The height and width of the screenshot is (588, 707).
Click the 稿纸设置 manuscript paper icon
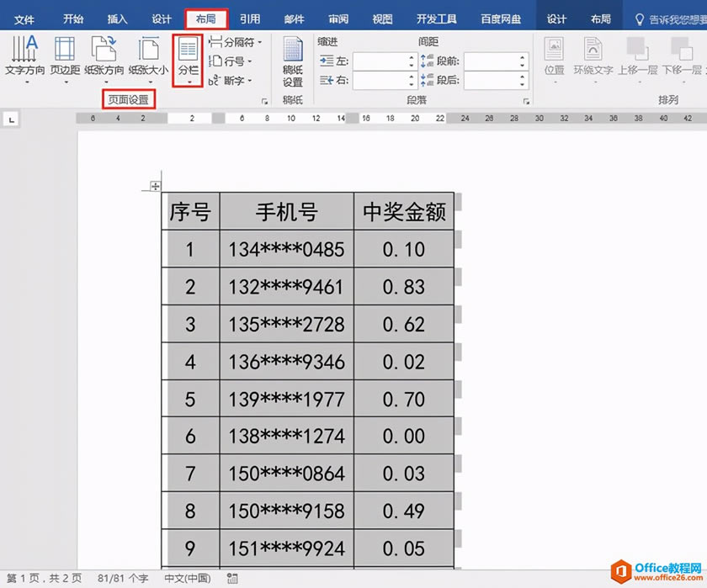(293, 61)
